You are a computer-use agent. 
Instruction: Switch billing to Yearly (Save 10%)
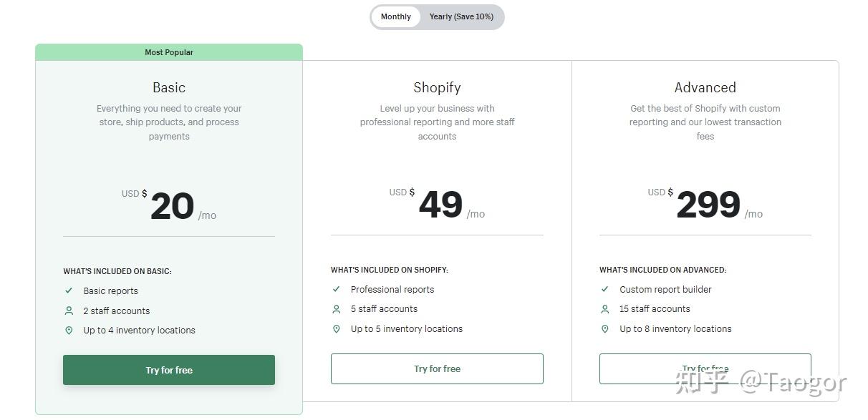(x=461, y=16)
